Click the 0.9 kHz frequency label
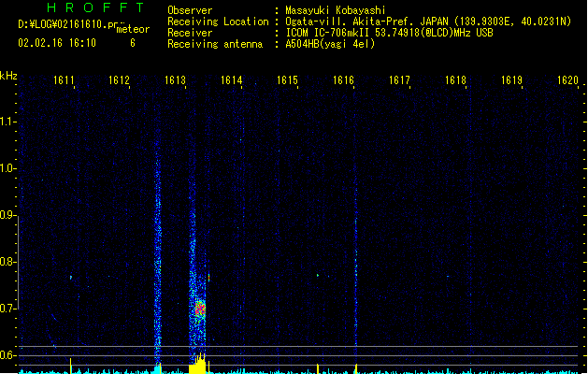This screenshot has width=588, height=374. (x=7, y=215)
